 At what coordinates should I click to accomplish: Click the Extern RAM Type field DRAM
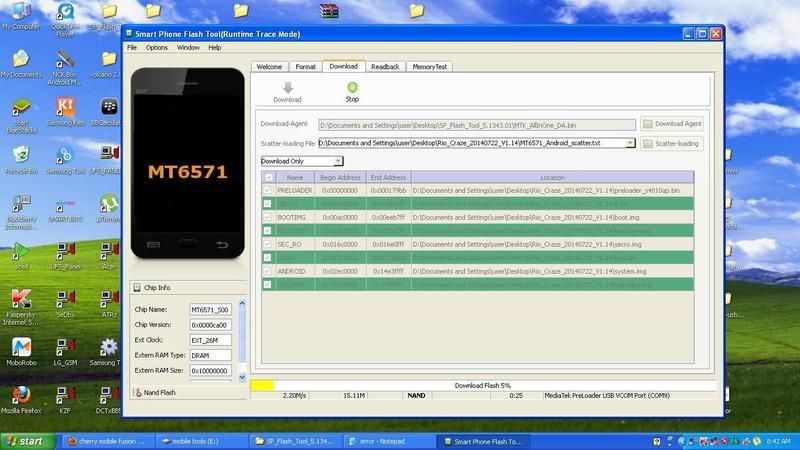(210, 356)
